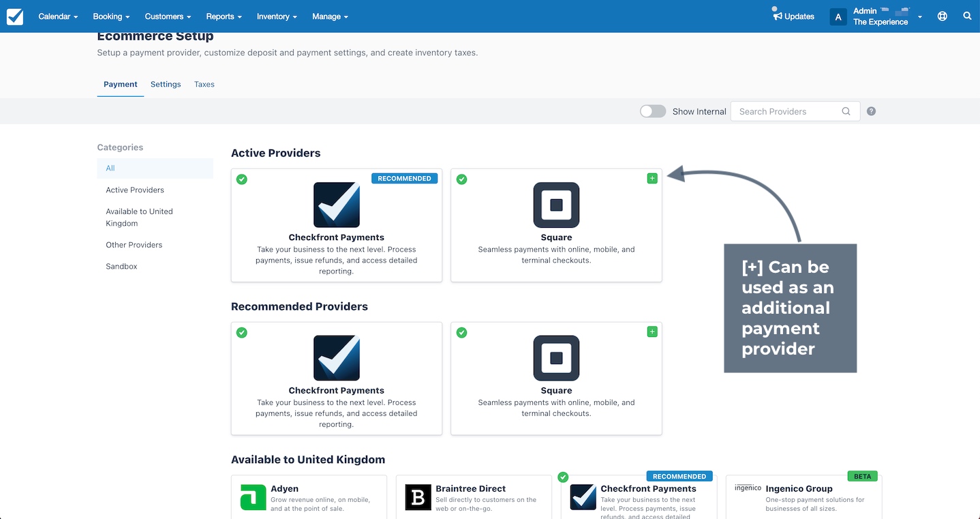Click the magnifier search icon in the top navbar
This screenshot has height=519, width=980.
(x=967, y=16)
